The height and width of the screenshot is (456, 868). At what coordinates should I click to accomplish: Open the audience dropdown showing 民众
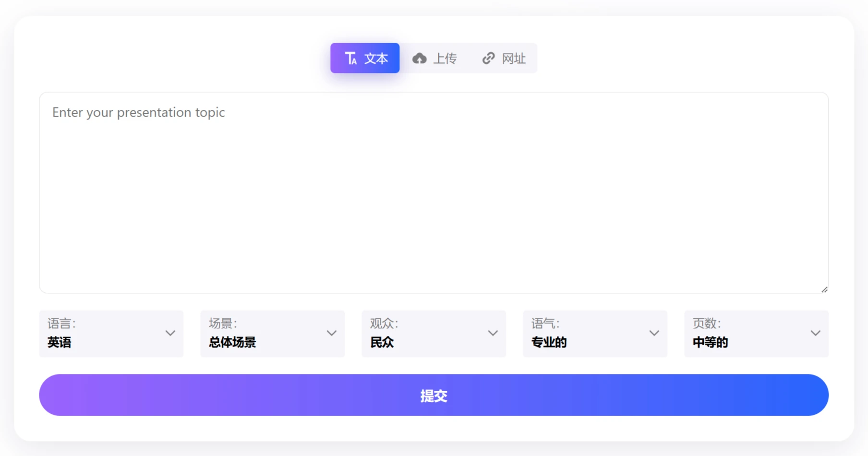click(x=434, y=333)
